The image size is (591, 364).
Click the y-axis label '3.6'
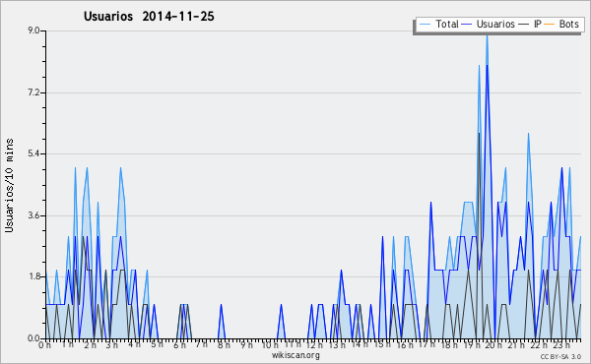coord(33,215)
